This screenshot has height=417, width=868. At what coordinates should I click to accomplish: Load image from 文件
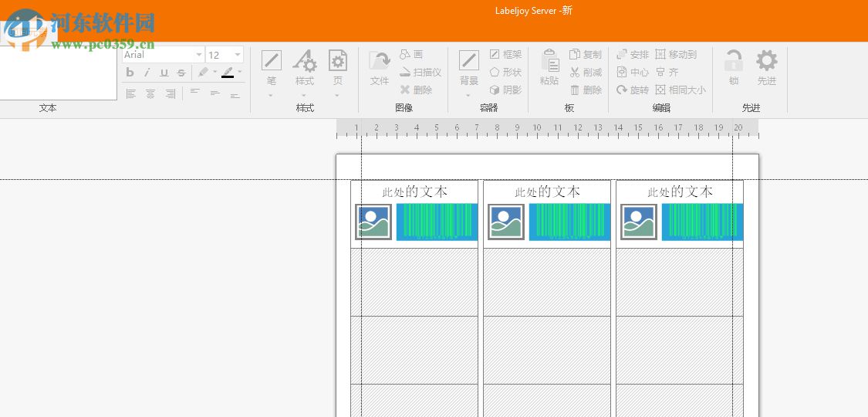click(x=380, y=68)
